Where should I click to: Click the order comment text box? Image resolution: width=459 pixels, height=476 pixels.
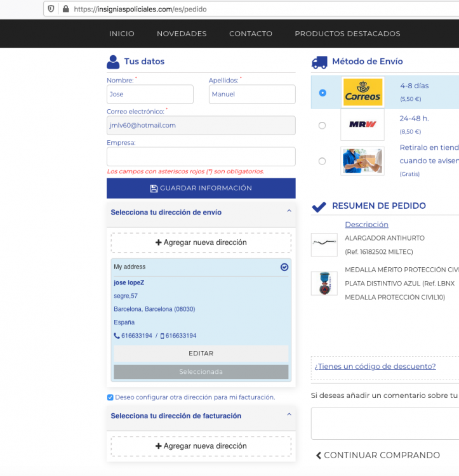(385, 423)
